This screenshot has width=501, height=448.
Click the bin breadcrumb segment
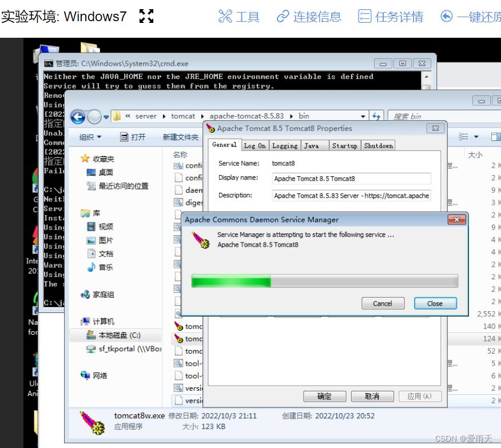304,116
